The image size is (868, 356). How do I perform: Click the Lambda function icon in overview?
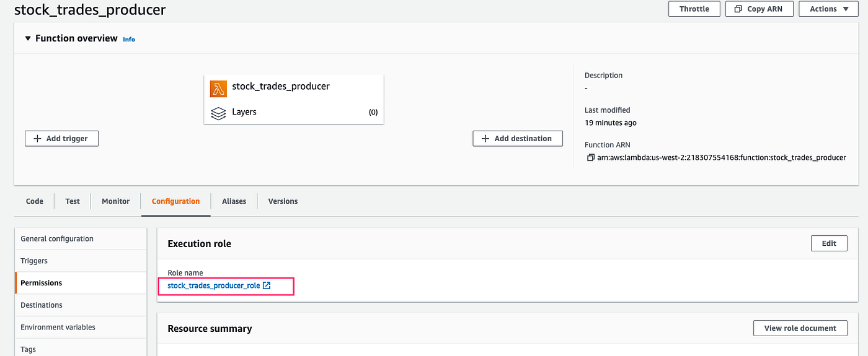(x=218, y=89)
